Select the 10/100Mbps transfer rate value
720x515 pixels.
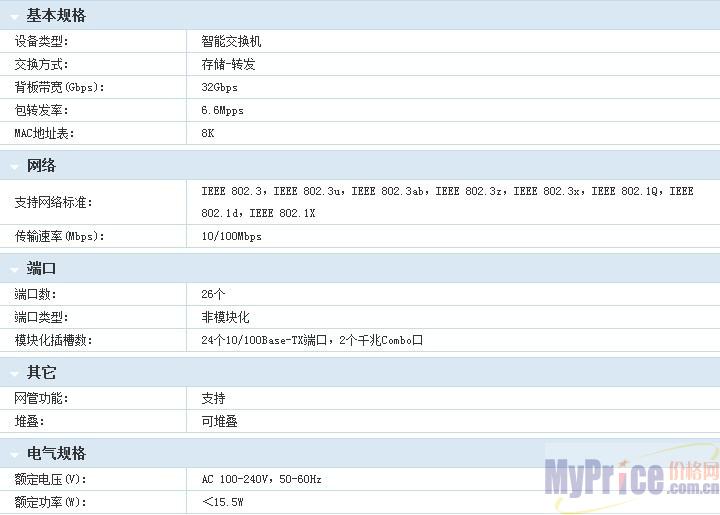click(x=231, y=237)
